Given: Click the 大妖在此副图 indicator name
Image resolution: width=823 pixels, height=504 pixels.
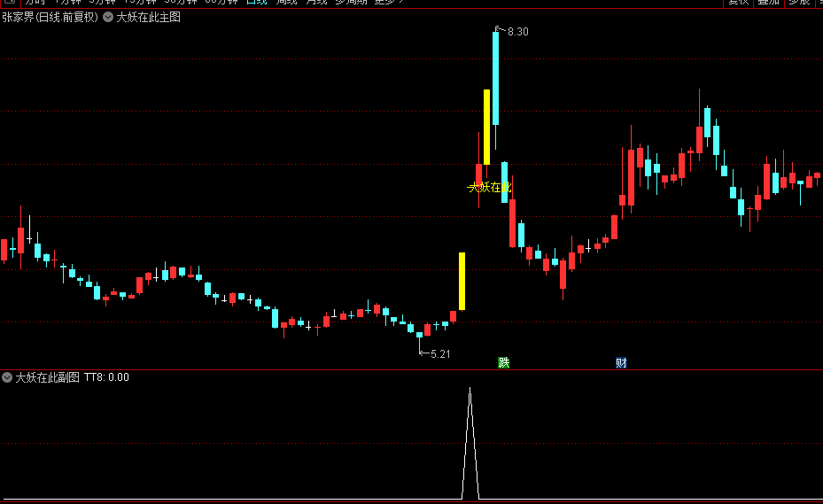Looking at the screenshot, I should click(x=47, y=377).
